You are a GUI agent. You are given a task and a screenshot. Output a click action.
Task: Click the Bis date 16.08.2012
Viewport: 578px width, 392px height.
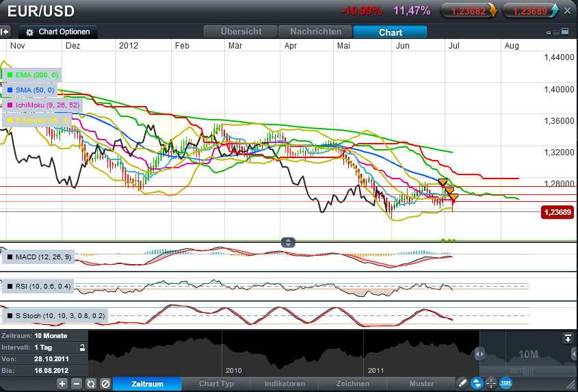(x=51, y=371)
